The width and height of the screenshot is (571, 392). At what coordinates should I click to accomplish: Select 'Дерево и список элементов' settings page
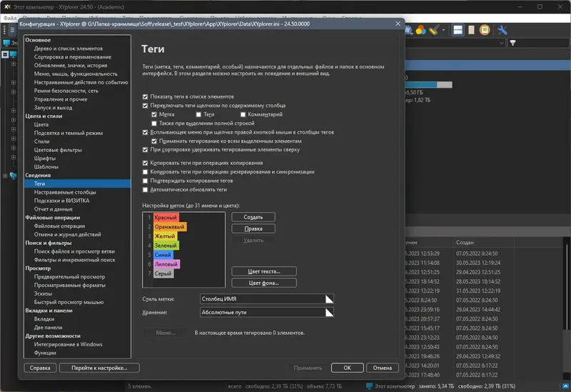(69, 49)
